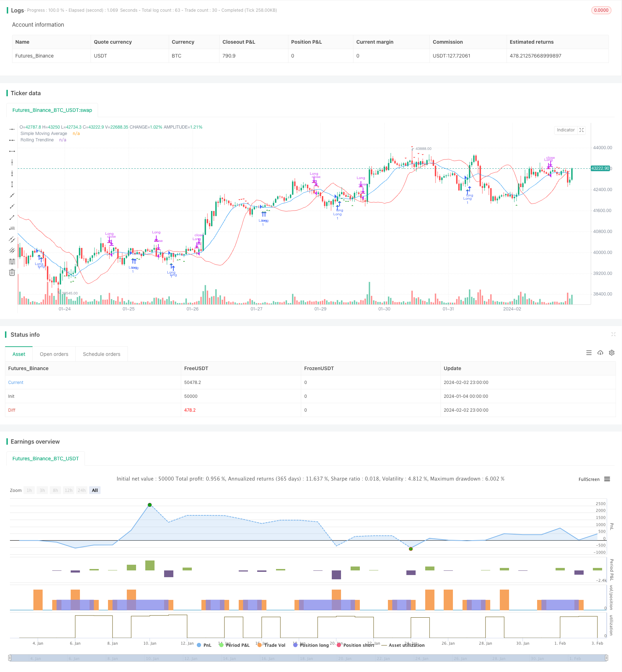
Task: Toggle the Period P&L legend series
Action: [234, 645]
